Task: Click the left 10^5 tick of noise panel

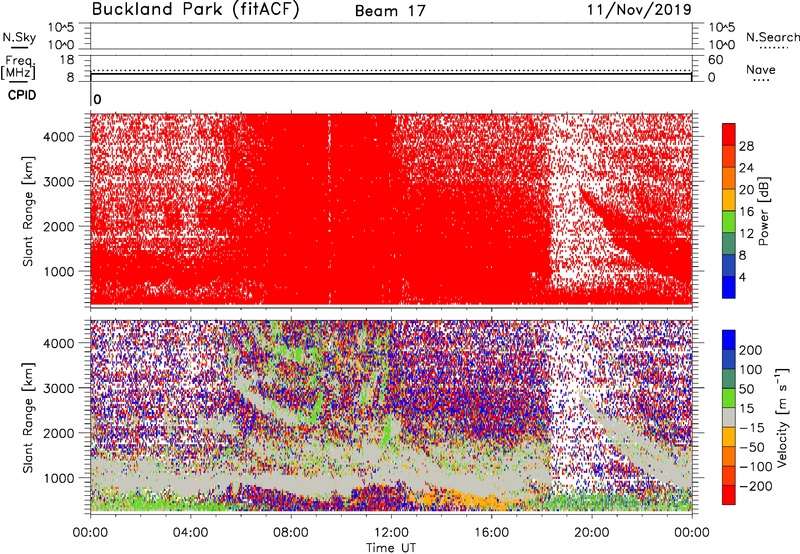Action: [x=61, y=27]
